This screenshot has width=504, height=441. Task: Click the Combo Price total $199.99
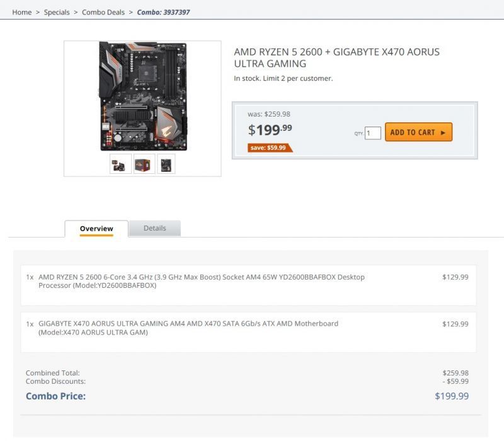click(x=452, y=396)
